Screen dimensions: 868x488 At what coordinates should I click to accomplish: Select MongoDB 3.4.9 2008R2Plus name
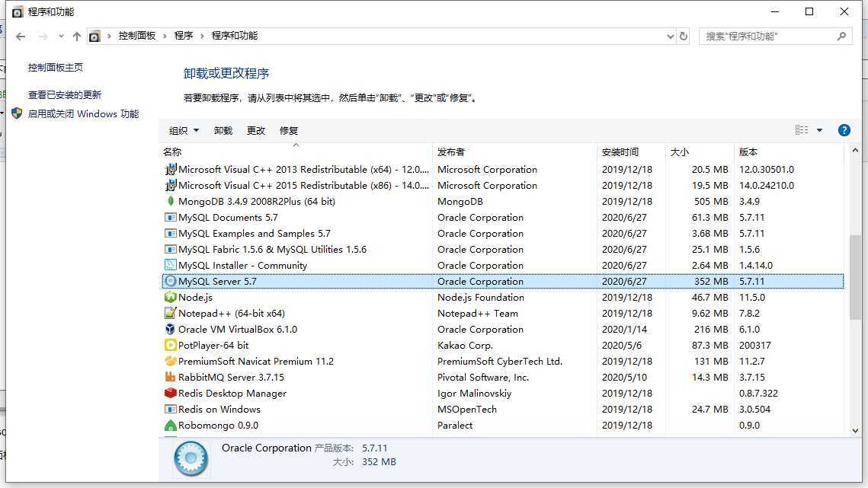pos(256,202)
